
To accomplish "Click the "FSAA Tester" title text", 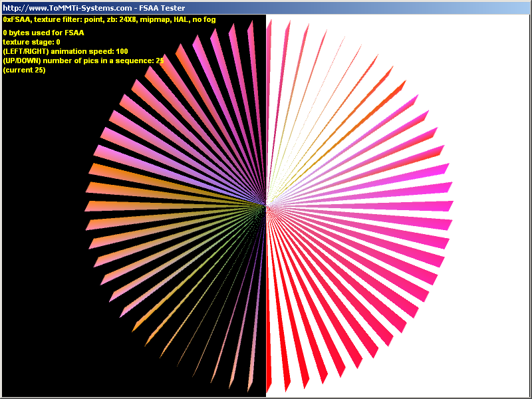I will (x=162, y=7).
